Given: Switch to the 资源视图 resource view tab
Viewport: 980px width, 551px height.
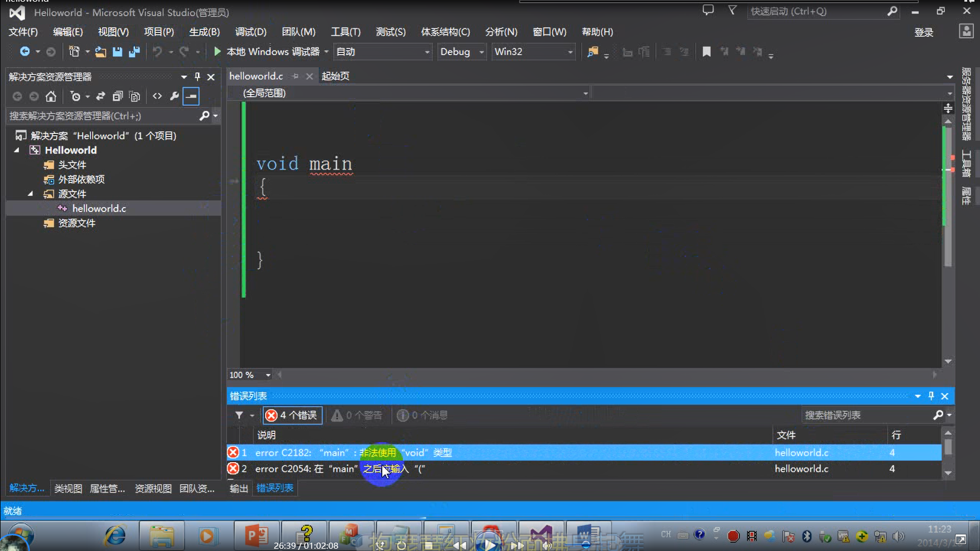Looking at the screenshot, I should [153, 488].
